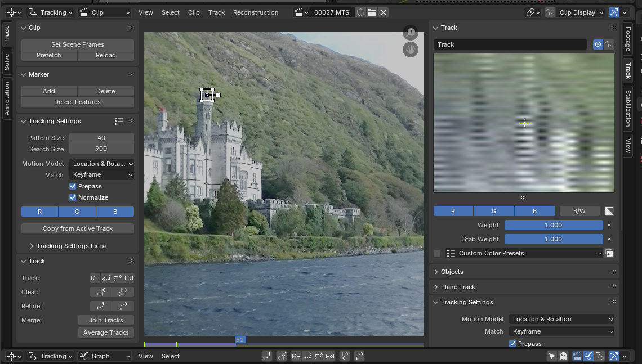
Task: Click the ghost icon in graph editor header
Action: [563, 356]
